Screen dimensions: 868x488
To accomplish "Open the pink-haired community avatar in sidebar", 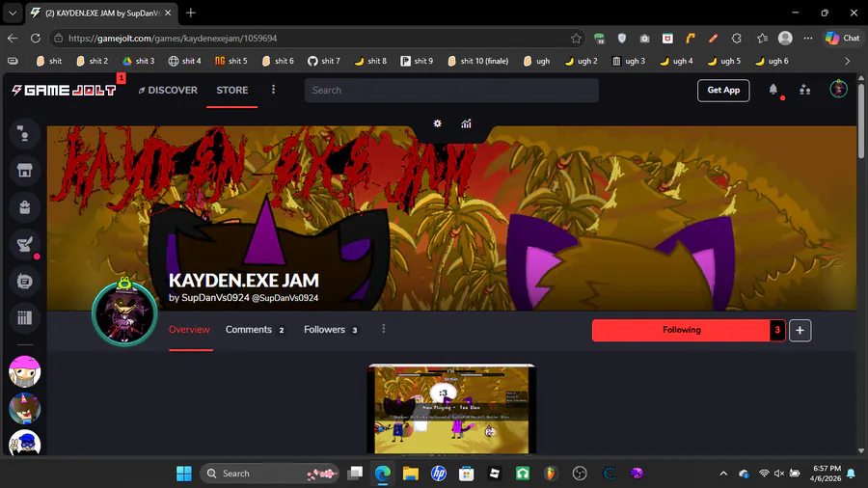I will tap(24, 370).
